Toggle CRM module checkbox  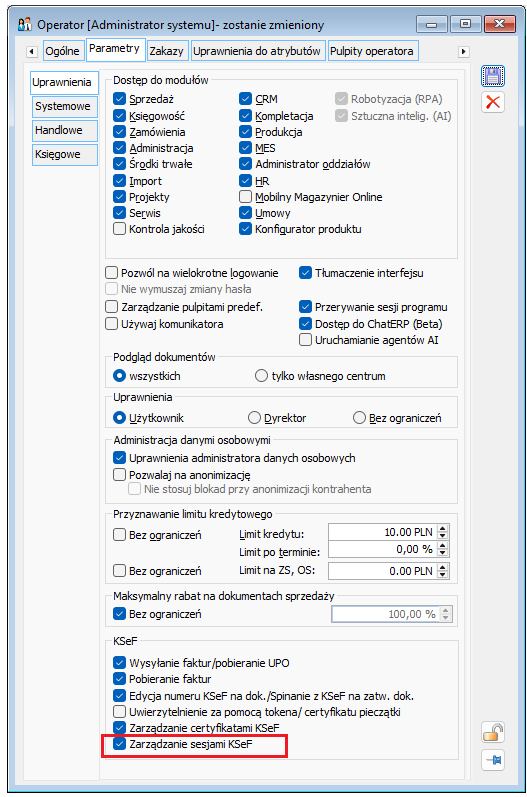point(245,99)
